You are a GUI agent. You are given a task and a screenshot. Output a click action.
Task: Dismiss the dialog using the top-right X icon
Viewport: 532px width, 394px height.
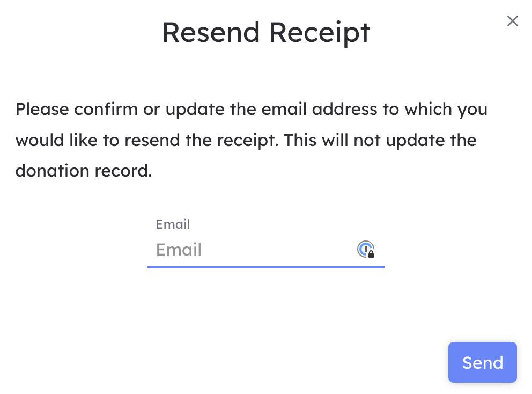[512, 21]
